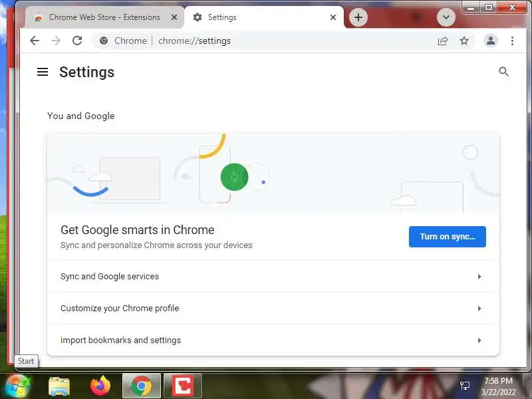The height and width of the screenshot is (399, 532).
Task: Maximize the Chrome window
Action: tap(489, 7)
